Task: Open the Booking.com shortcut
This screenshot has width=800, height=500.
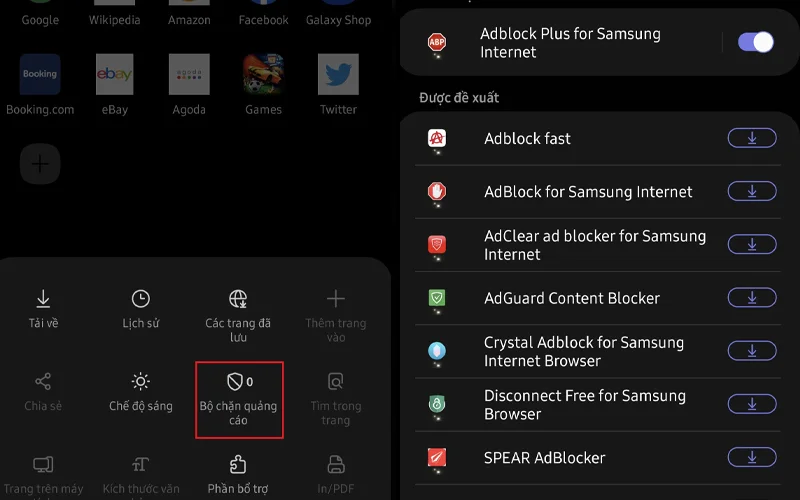Action: pos(40,84)
